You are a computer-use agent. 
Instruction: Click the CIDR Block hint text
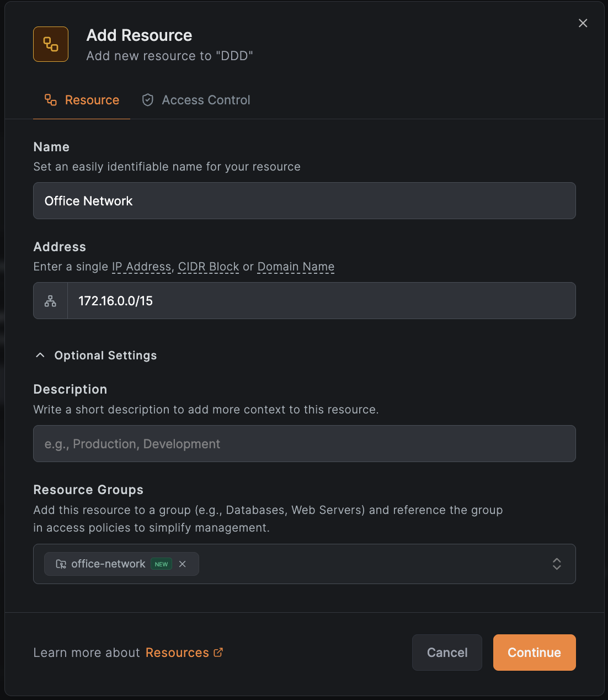[x=209, y=267]
